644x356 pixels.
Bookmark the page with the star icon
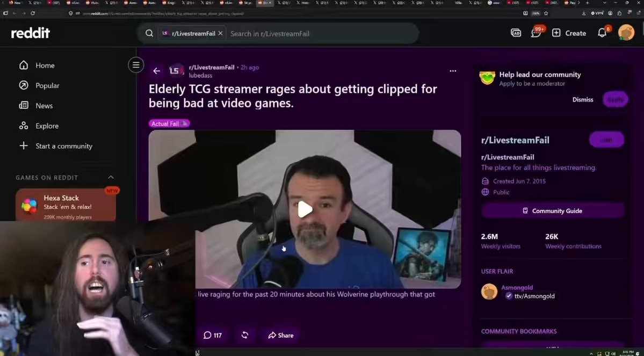[x=546, y=13]
